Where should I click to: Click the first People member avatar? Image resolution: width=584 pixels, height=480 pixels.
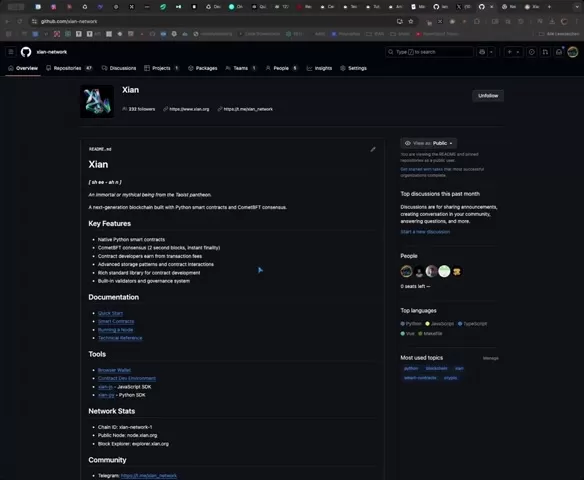tap(406, 271)
